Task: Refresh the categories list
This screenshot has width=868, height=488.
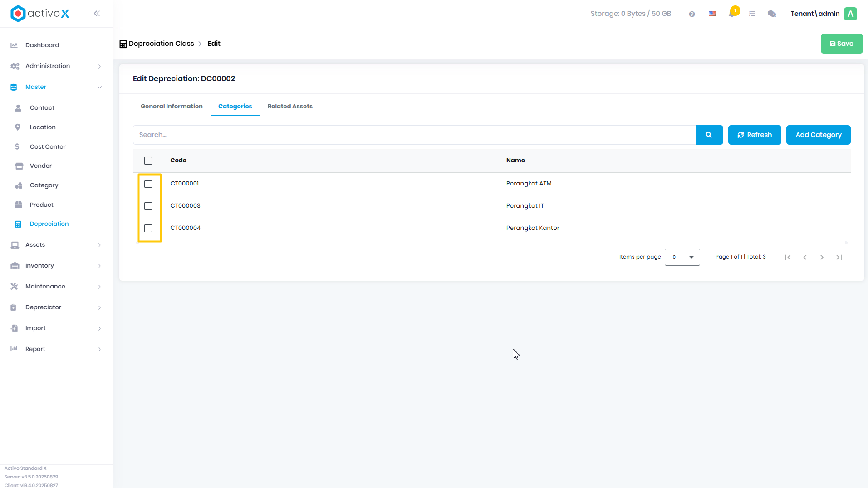Action: [x=755, y=135]
